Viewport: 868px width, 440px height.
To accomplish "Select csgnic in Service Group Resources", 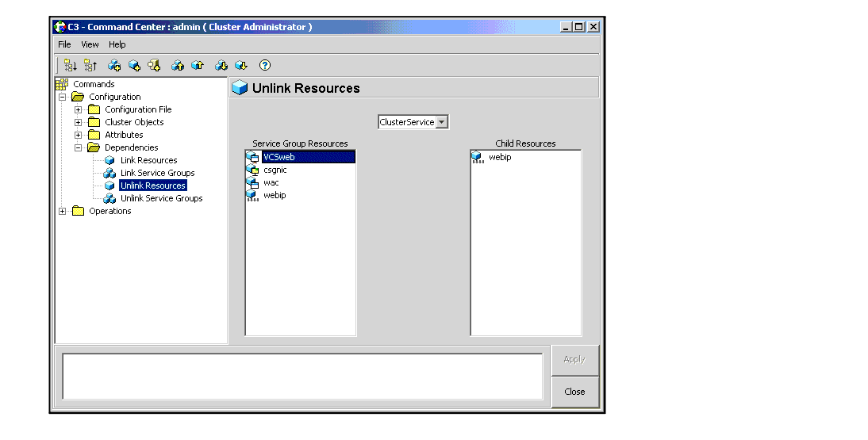I will (275, 170).
